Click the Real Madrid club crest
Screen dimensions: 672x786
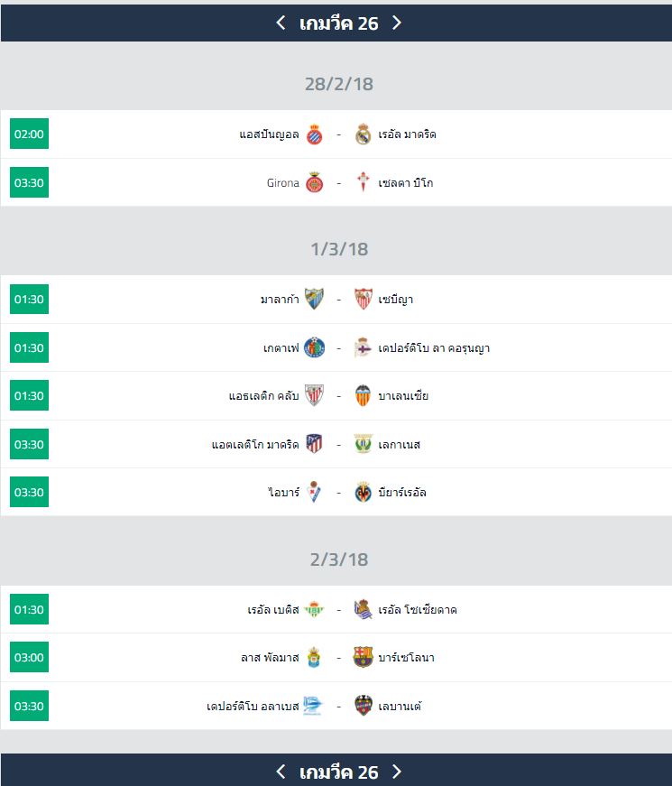point(363,134)
